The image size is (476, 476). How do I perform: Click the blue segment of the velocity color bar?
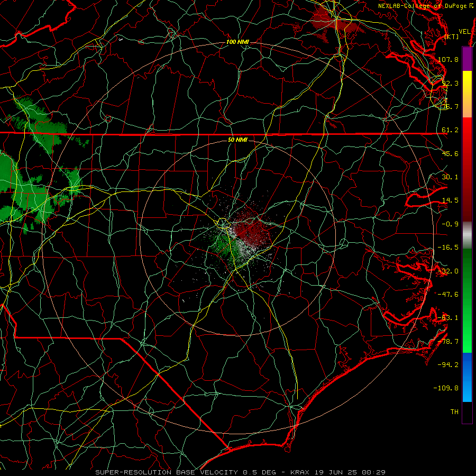tap(467, 377)
